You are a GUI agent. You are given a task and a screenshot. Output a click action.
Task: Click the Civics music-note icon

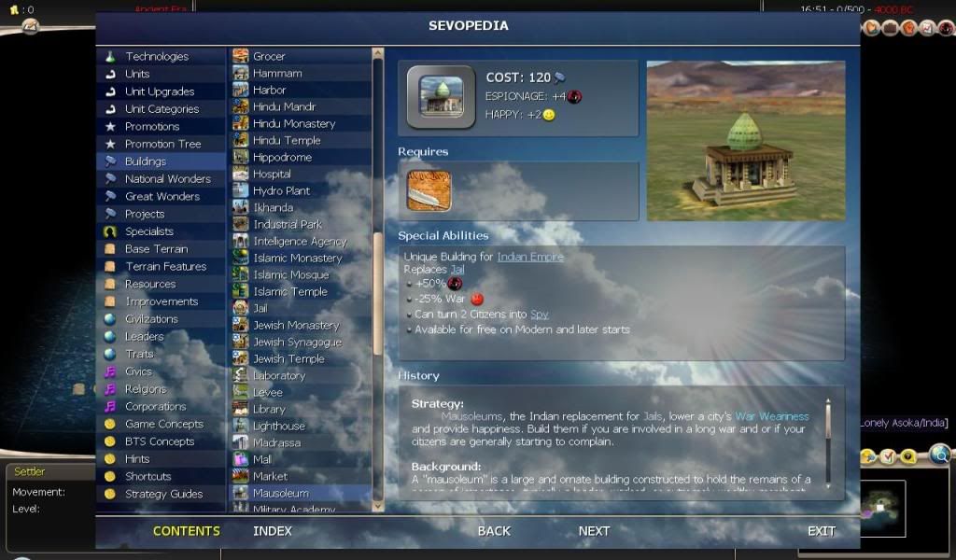[x=110, y=371]
